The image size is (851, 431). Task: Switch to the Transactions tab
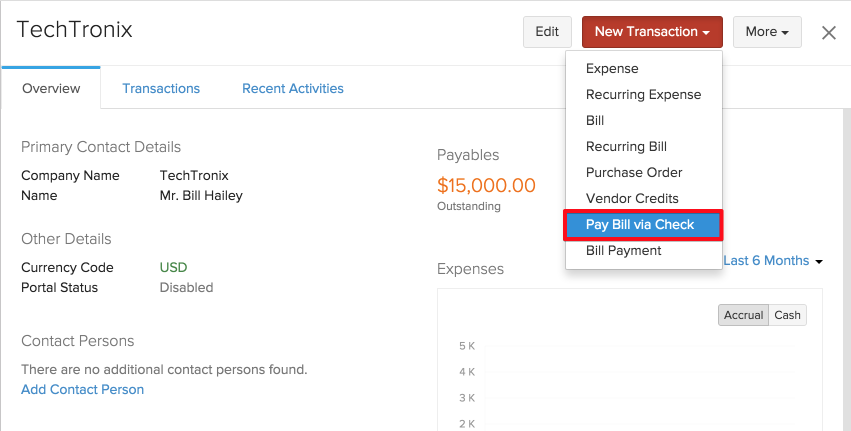(161, 89)
